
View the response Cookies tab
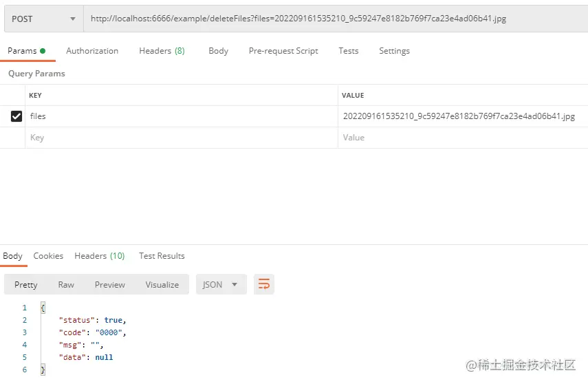(48, 256)
